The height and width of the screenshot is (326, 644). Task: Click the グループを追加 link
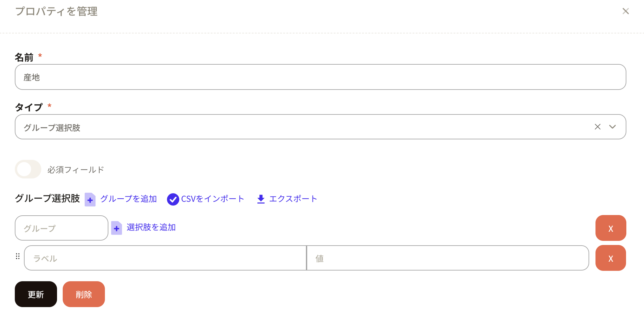(x=129, y=199)
